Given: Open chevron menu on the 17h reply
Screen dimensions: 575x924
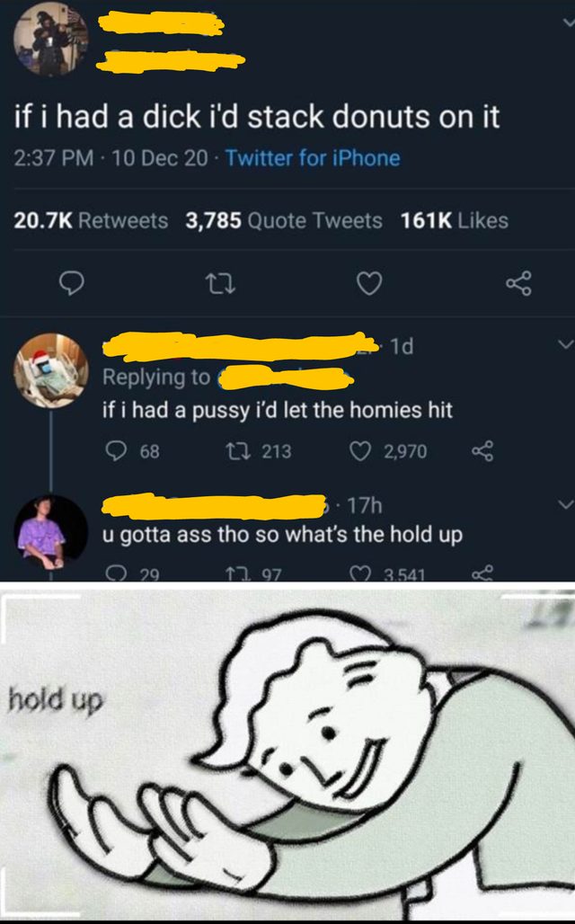Looking at the screenshot, I should click(x=565, y=504).
